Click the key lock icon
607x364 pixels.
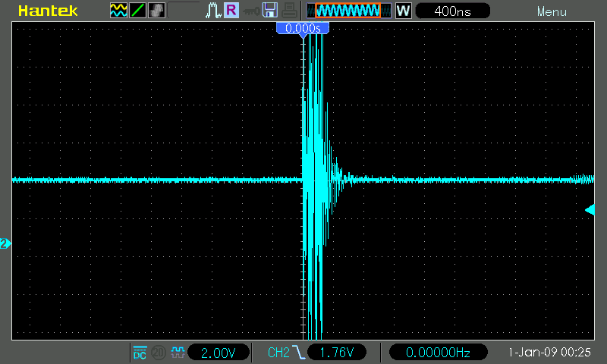[x=251, y=11]
